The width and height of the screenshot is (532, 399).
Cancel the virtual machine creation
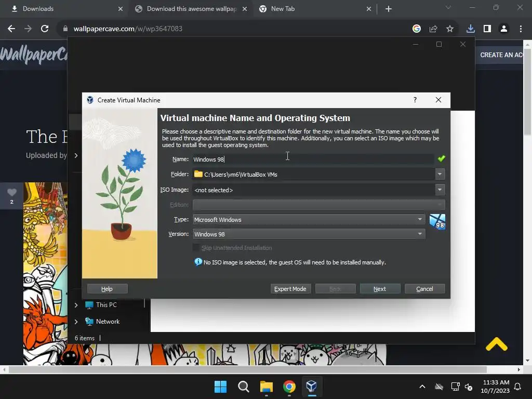point(425,289)
